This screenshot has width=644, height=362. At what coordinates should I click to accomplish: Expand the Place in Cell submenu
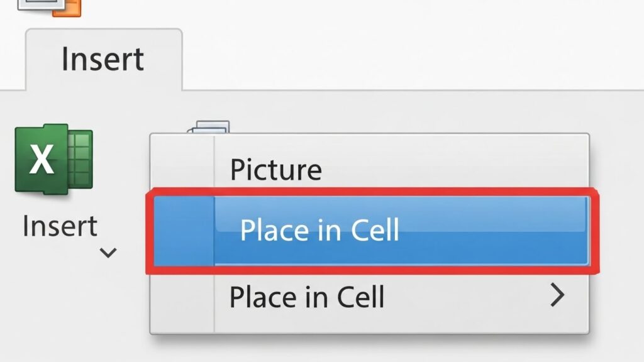point(557,295)
